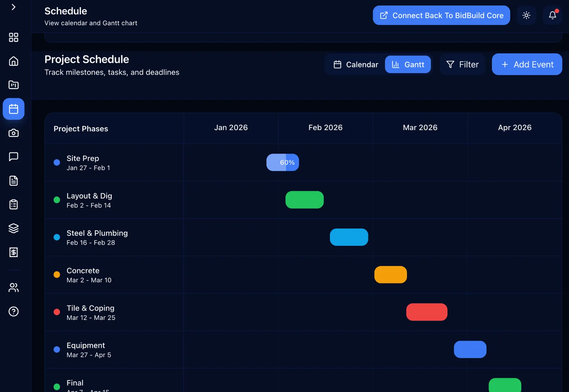Click the red dot beside Tile & Coping

click(x=57, y=312)
